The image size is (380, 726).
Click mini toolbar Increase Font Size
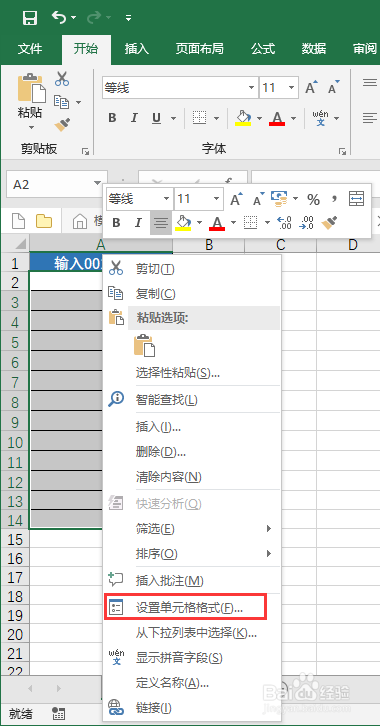[x=236, y=200]
